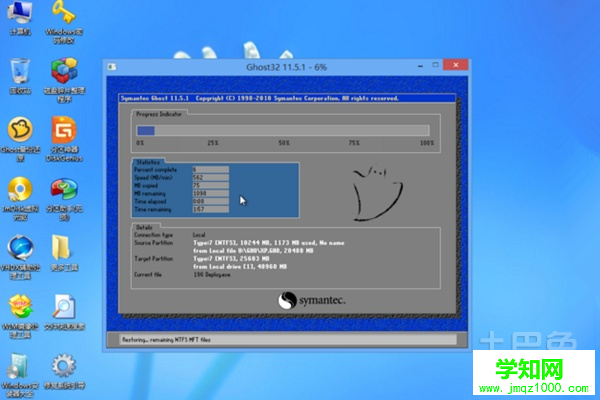
Task: Click the Time remaining value field
Action: (x=210, y=209)
